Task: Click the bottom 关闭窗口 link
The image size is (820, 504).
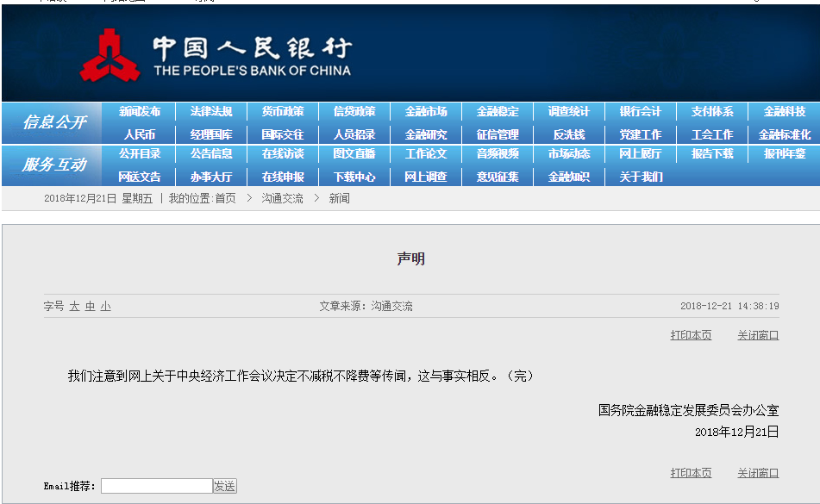Action: coord(758,473)
